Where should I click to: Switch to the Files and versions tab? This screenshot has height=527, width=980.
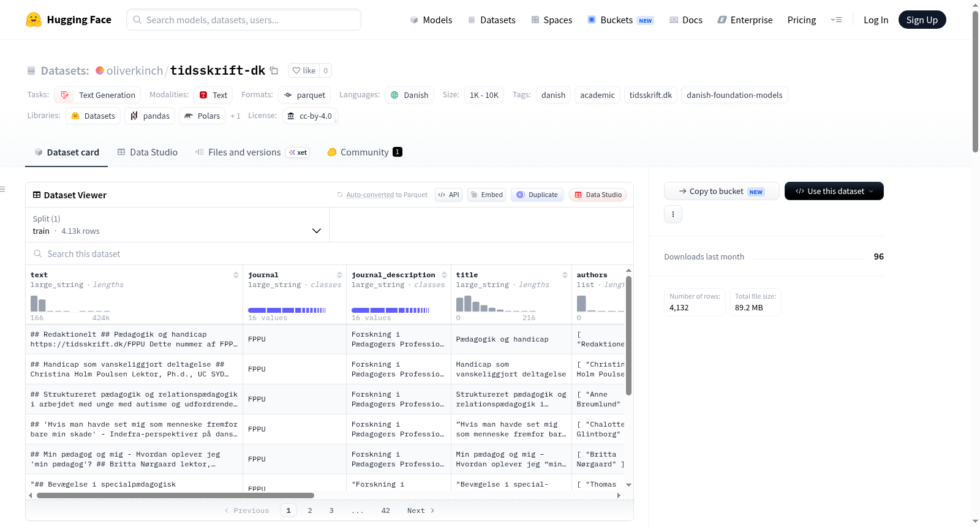(252, 152)
